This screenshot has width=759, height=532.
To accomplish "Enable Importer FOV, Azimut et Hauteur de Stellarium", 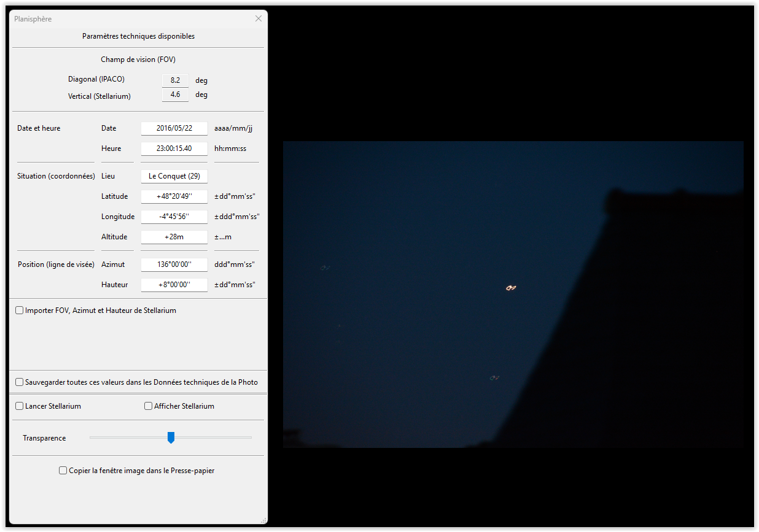I will [x=20, y=310].
